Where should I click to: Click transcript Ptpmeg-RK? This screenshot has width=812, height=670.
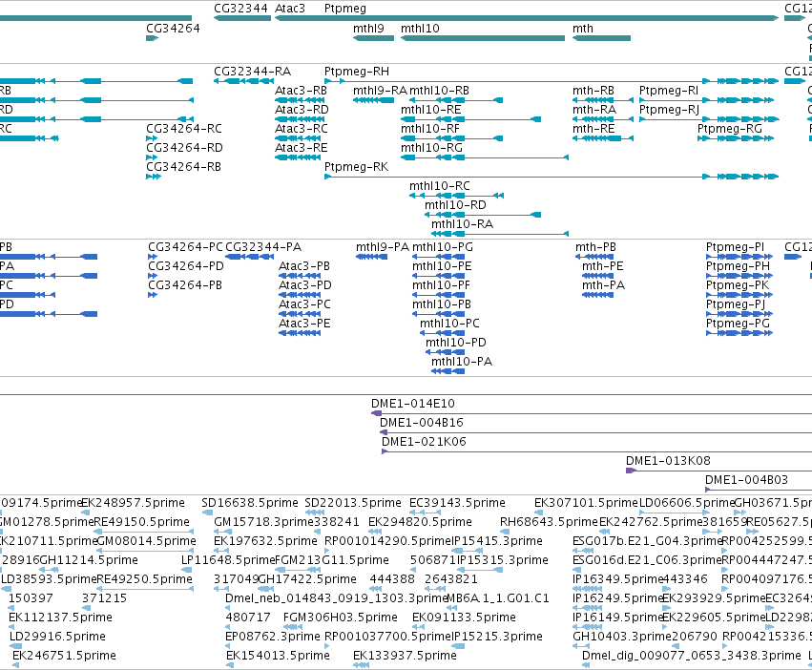356,167
